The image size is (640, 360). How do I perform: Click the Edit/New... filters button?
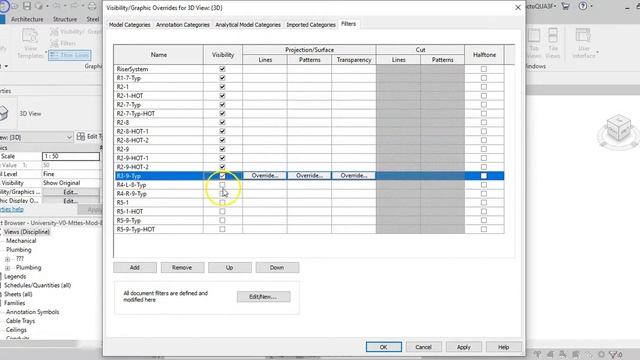click(x=263, y=296)
